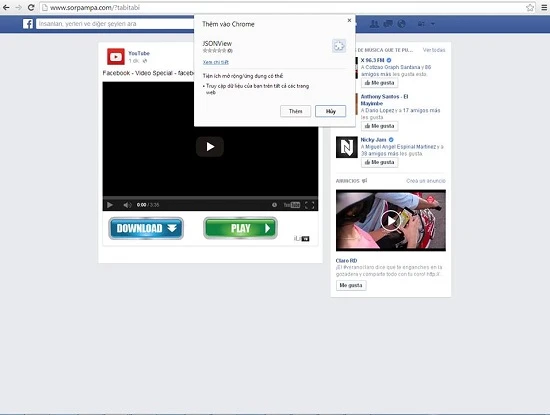Viewport: 550px width, 415px height.
Task: Open Claro RD advertiser link
Action: [x=346, y=261]
